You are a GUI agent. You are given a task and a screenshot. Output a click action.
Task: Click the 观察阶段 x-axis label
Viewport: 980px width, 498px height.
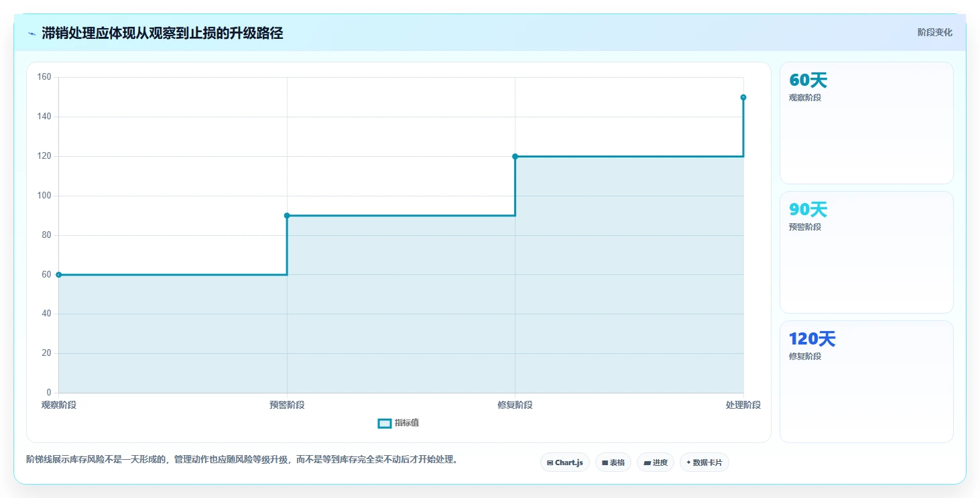tap(59, 405)
